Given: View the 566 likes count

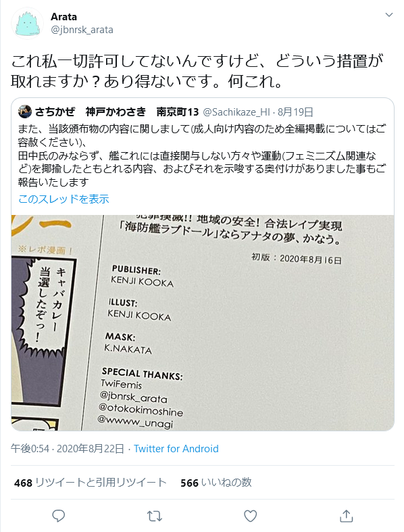Looking at the screenshot, I should [216, 483].
